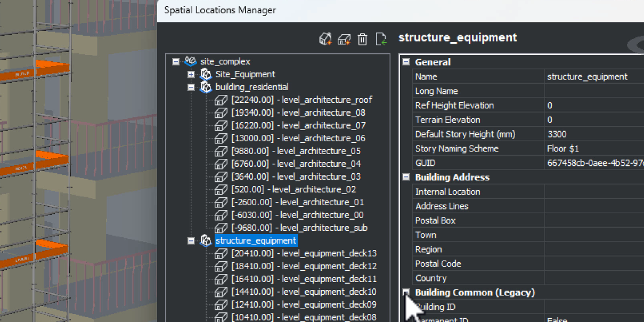Import locations via the file-import icon

(380, 39)
